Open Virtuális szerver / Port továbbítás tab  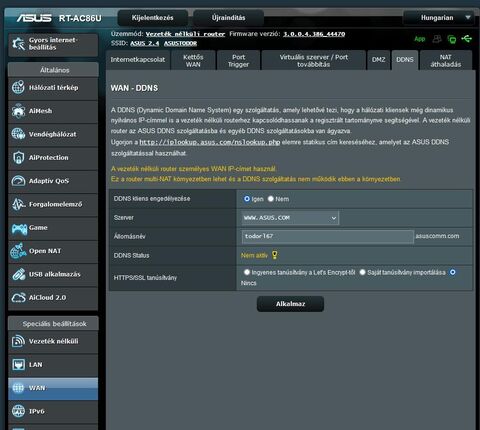click(314, 60)
